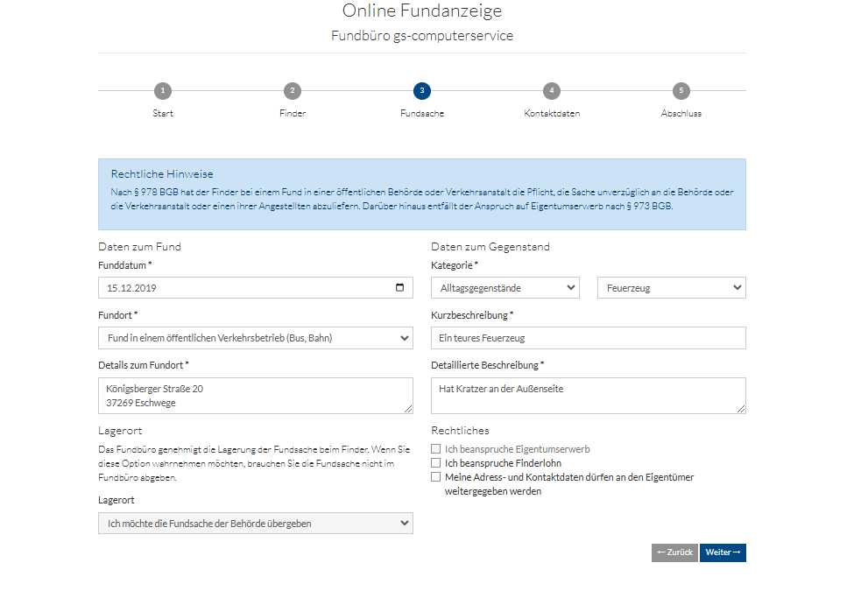Open the Feuerzeug subcategory dropdown
This screenshot has height=598, width=868.
click(671, 287)
